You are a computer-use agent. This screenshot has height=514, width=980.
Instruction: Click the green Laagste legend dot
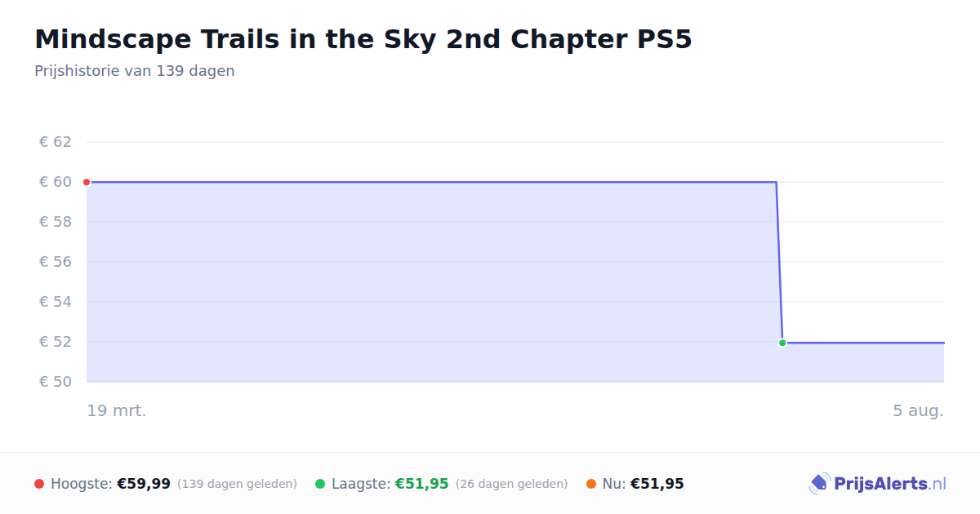click(x=320, y=484)
